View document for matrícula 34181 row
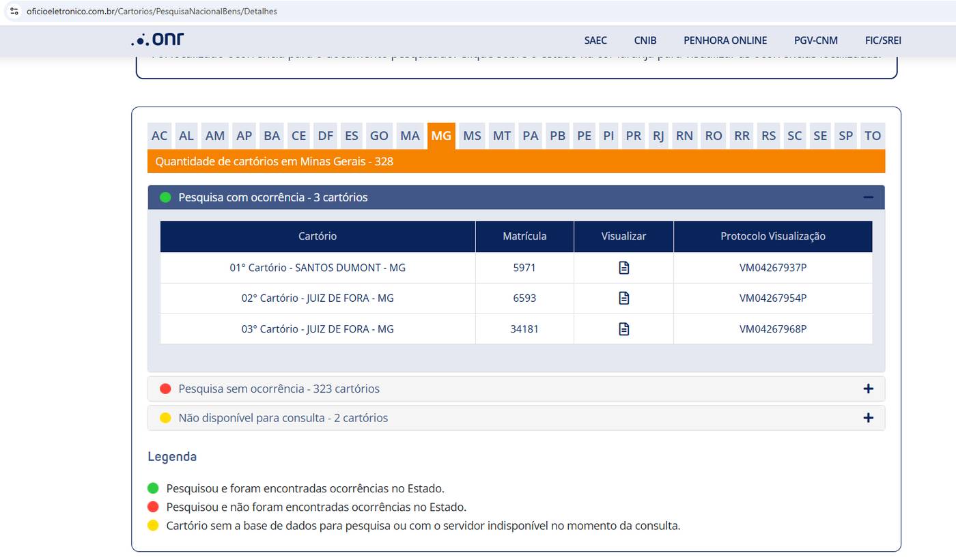Screen dimensions: 956x560 point(623,328)
